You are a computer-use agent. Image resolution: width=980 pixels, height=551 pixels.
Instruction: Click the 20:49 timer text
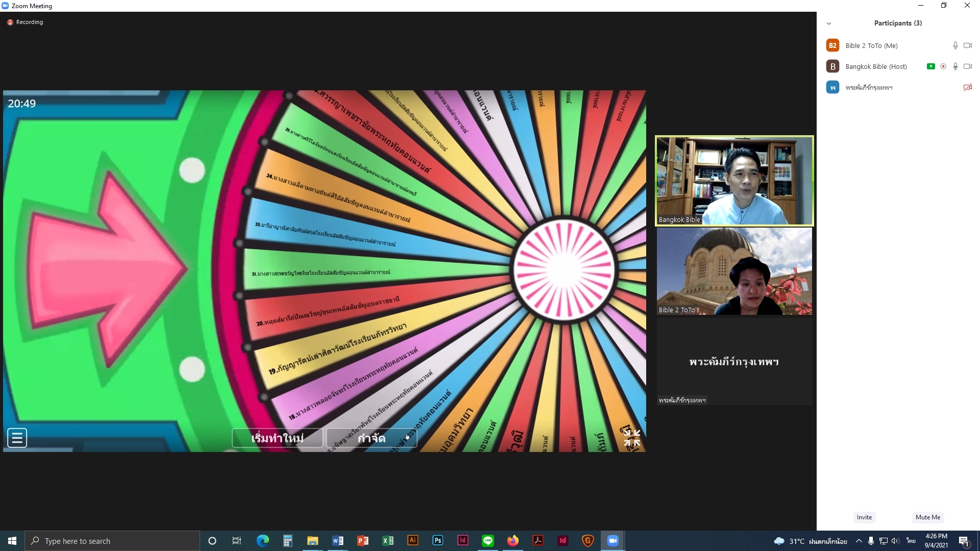22,104
